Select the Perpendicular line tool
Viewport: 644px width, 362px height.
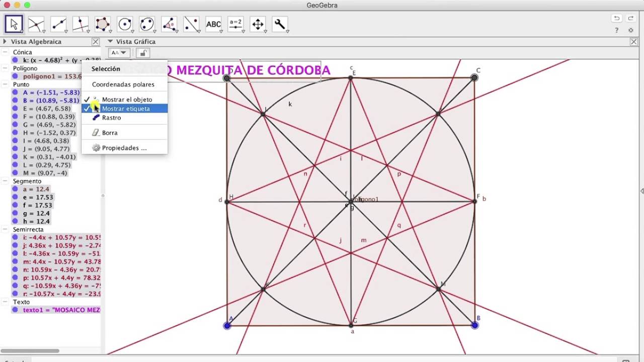(80, 24)
